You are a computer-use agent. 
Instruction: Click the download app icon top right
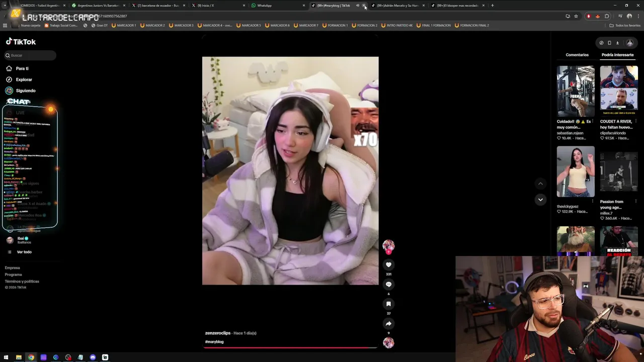(x=617, y=43)
